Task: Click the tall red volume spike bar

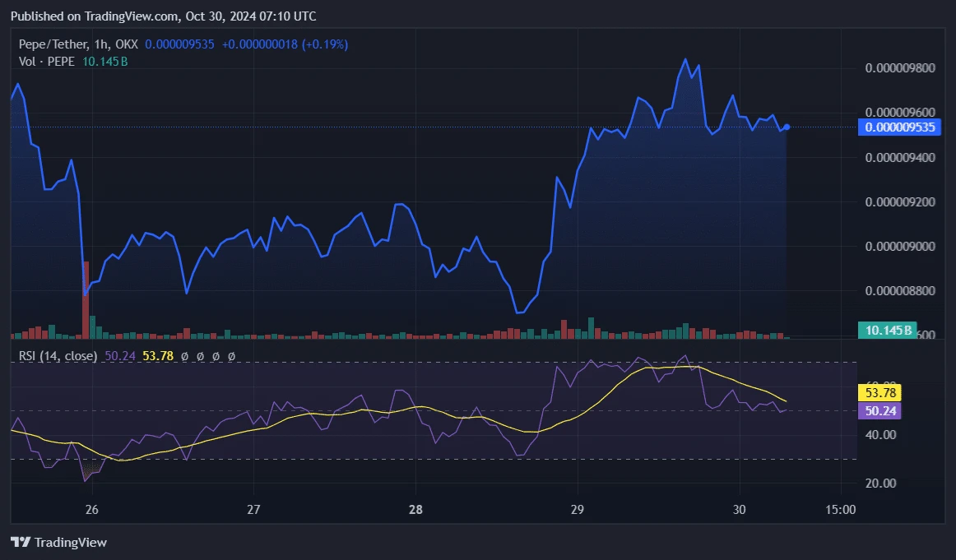Action: click(86, 299)
